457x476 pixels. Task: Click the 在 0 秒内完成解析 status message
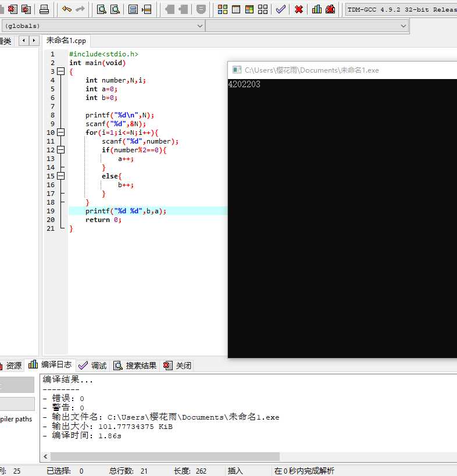(304, 471)
